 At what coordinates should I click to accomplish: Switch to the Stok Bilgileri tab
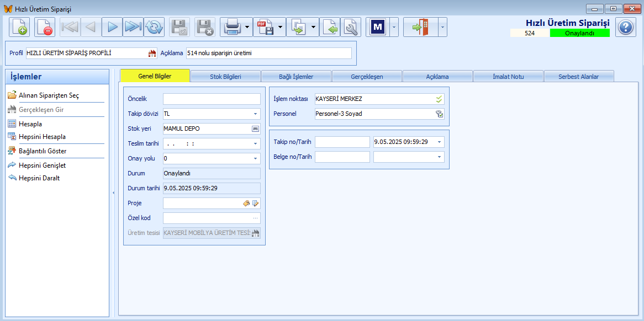pos(225,77)
